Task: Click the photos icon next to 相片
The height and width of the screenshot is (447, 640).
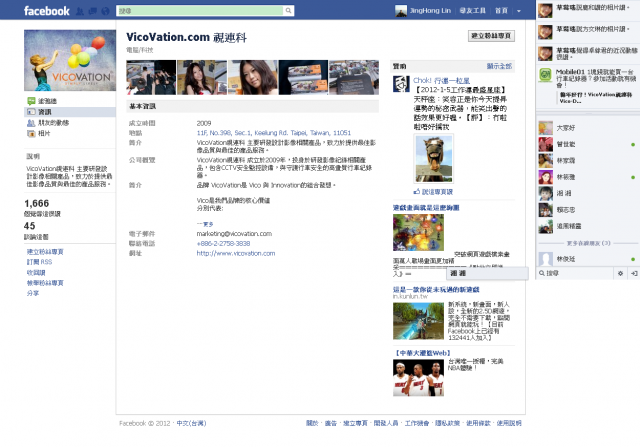Action: [31, 133]
